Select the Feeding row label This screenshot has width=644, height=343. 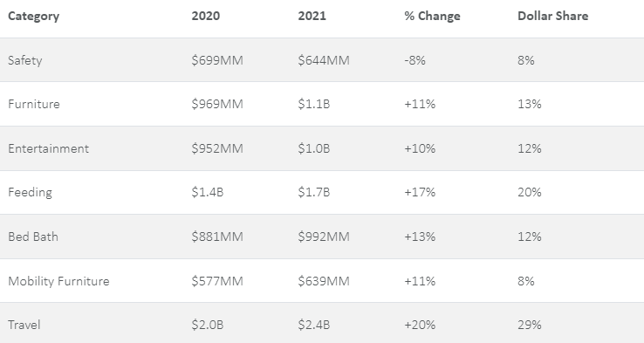pos(30,192)
